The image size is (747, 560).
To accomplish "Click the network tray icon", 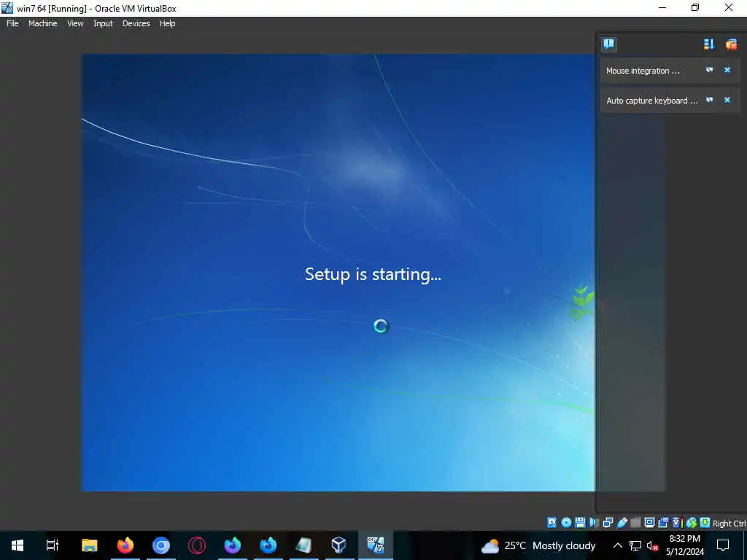I will point(635,545).
